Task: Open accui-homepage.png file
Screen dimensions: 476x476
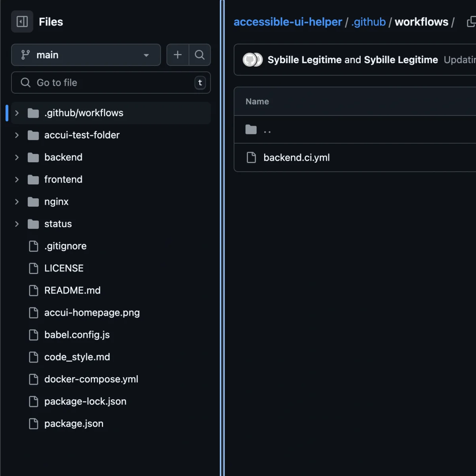Action: click(92, 313)
